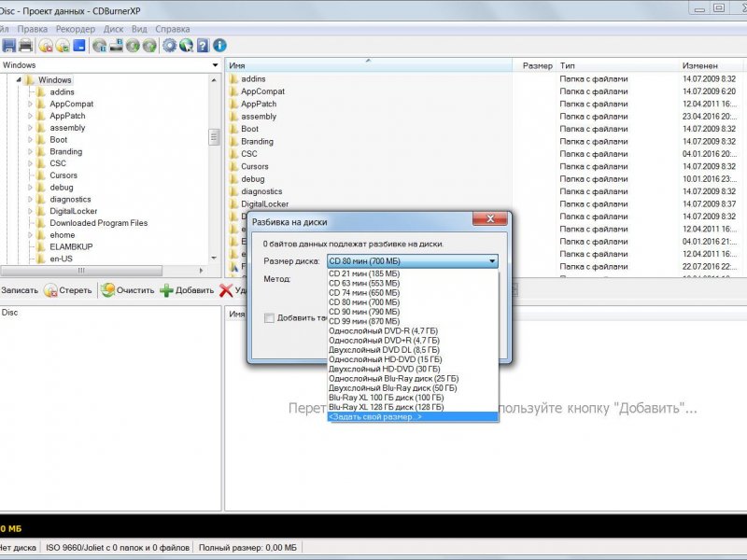Expand the Branding tree node

click(x=30, y=151)
